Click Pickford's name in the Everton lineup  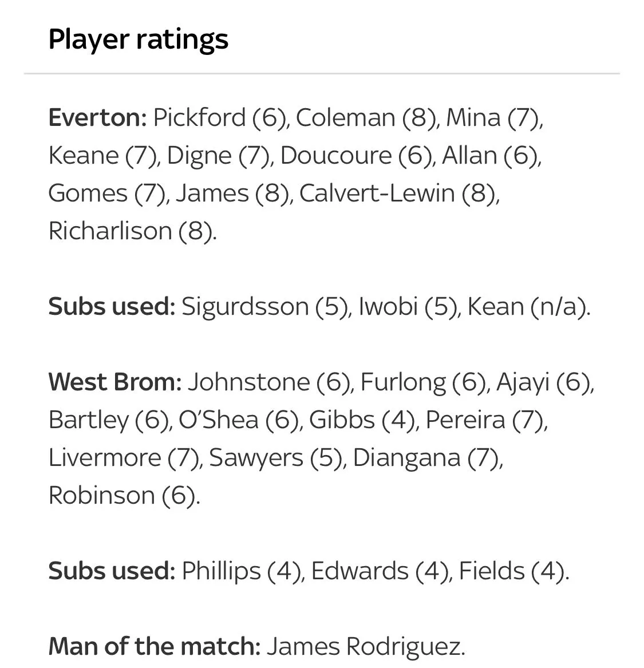[199, 118]
